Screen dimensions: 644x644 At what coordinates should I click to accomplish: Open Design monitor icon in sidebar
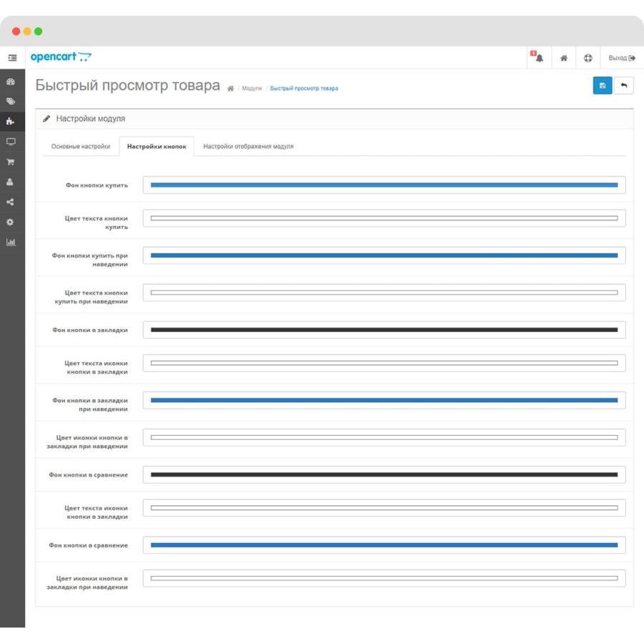(x=11, y=142)
